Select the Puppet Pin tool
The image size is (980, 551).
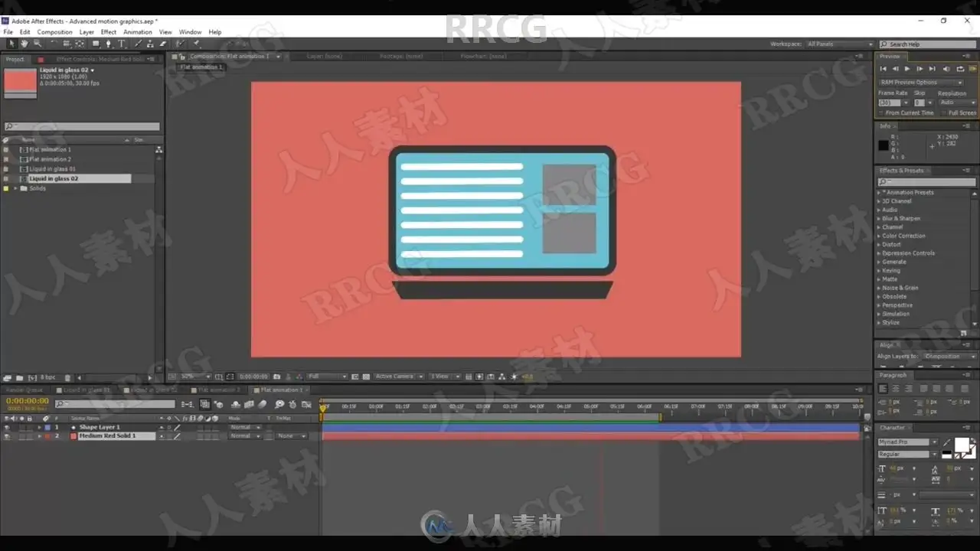click(196, 44)
